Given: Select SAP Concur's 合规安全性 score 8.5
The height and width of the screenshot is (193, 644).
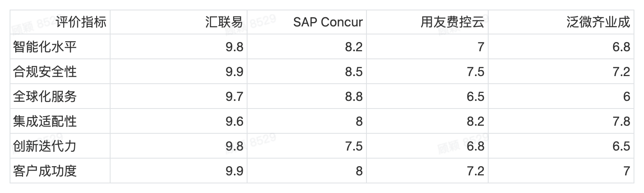Looking at the screenshot, I should (x=354, y=72).
